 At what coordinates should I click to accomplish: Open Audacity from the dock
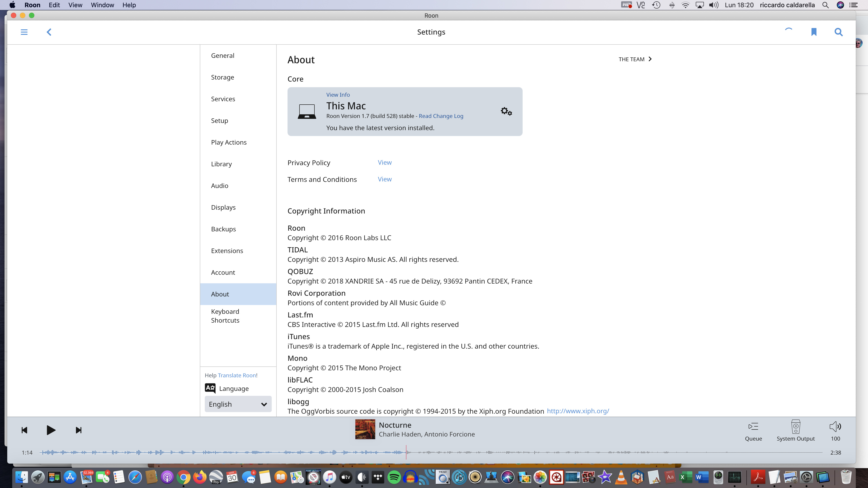tap(410, 477)
